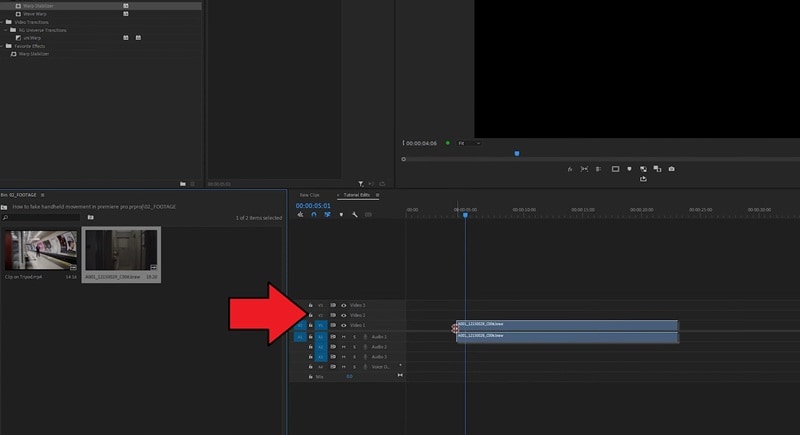
Task: Lock the Video 3 track
Action: 310,305
